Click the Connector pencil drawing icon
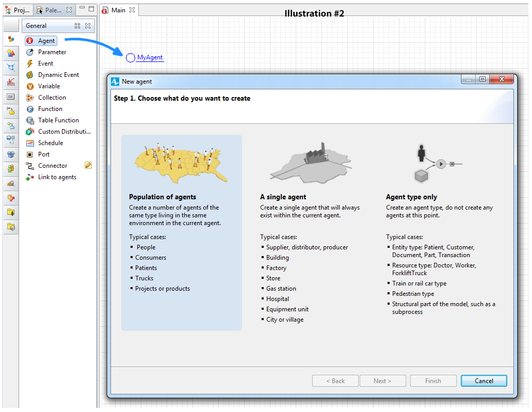The height and width of the screenshot is (412, 532). [88, 166]
